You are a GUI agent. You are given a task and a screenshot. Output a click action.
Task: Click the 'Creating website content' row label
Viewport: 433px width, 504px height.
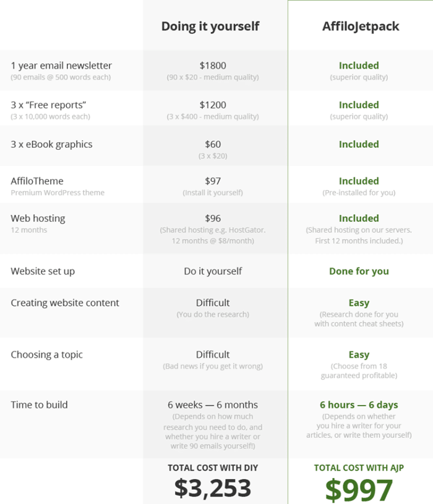click(65, 303)
